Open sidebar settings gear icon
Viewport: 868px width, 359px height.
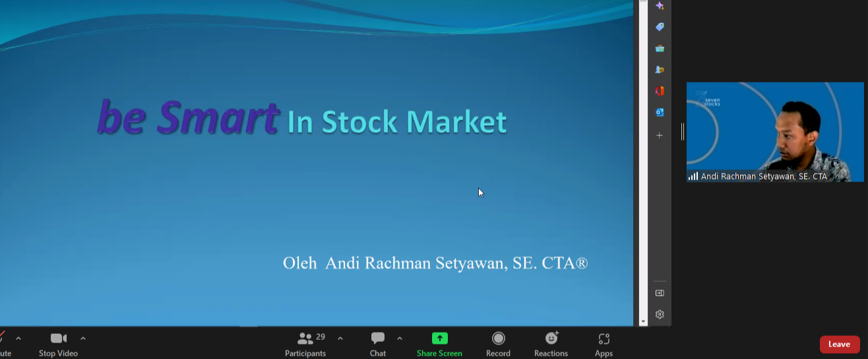tap(660, 314)
